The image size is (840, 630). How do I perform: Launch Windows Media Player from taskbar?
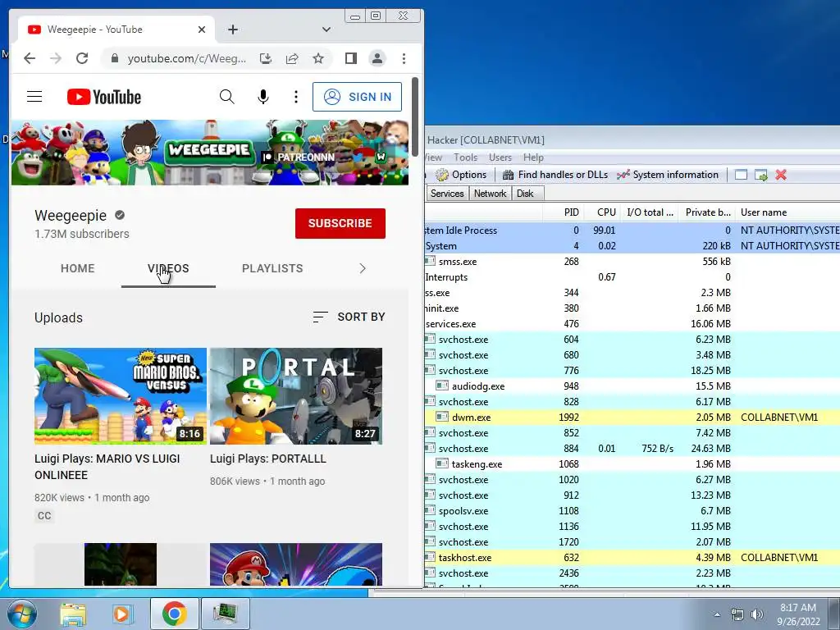click(121, 614)
